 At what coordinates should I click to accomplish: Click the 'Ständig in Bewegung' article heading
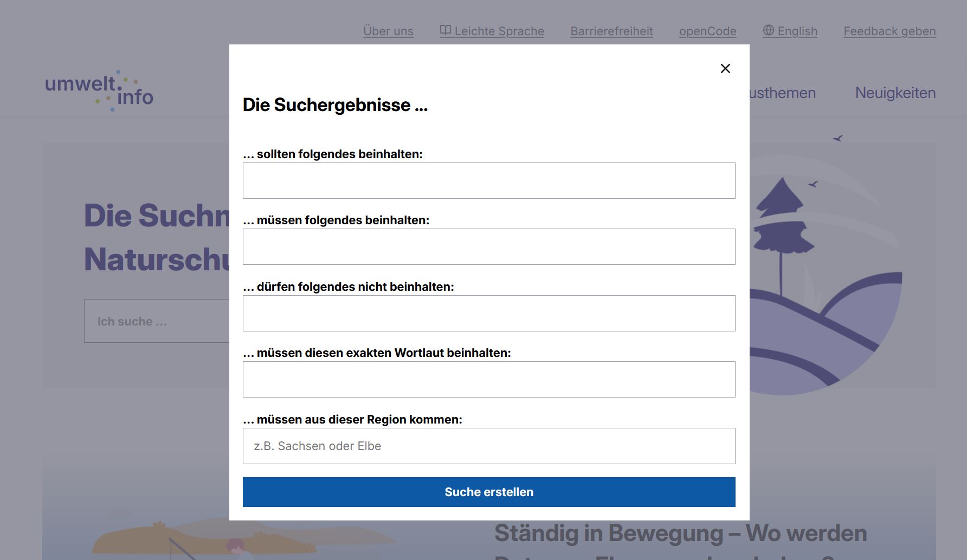tap(680, 533)
